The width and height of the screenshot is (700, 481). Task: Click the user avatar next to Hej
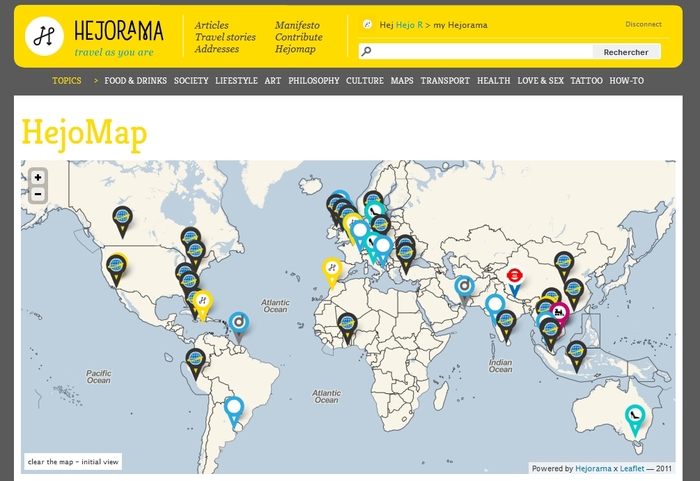[367, 25]
